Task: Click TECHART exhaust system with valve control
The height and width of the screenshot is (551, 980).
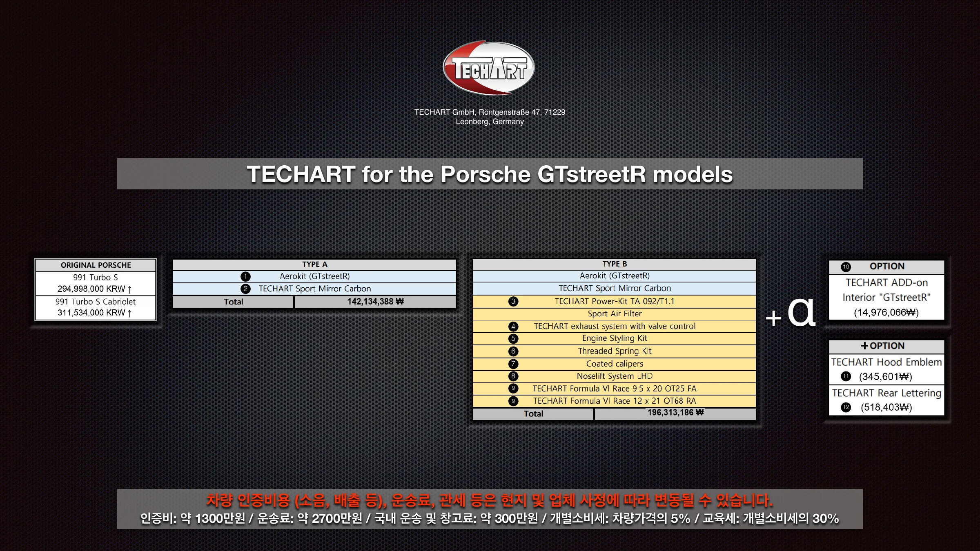Action: [615, 326]
